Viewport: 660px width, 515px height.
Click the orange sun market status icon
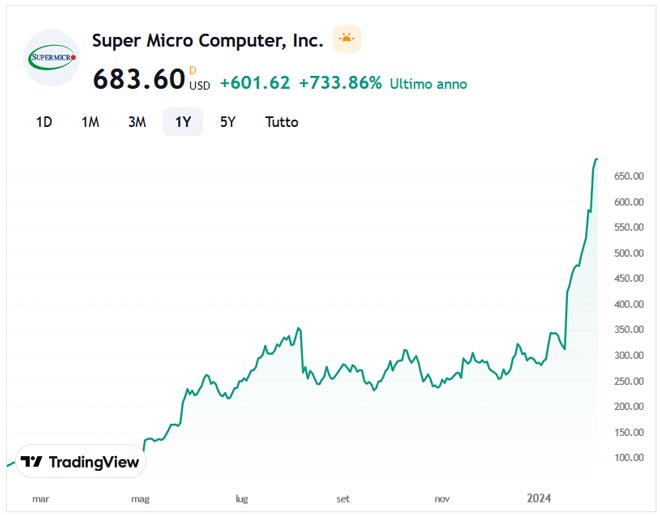[x=346, y=40]
